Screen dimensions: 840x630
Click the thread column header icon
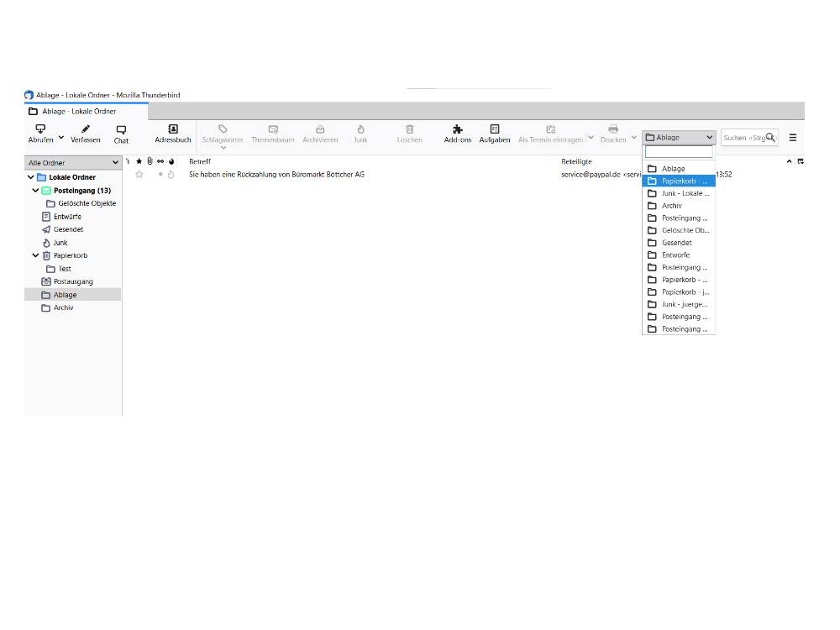point(128,161)
